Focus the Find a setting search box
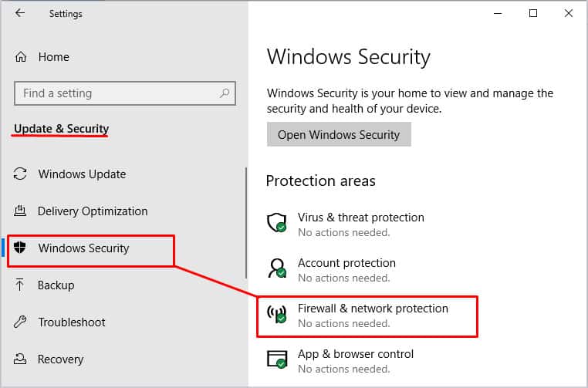Screen dimensions: 588x388 coord(116,93)
